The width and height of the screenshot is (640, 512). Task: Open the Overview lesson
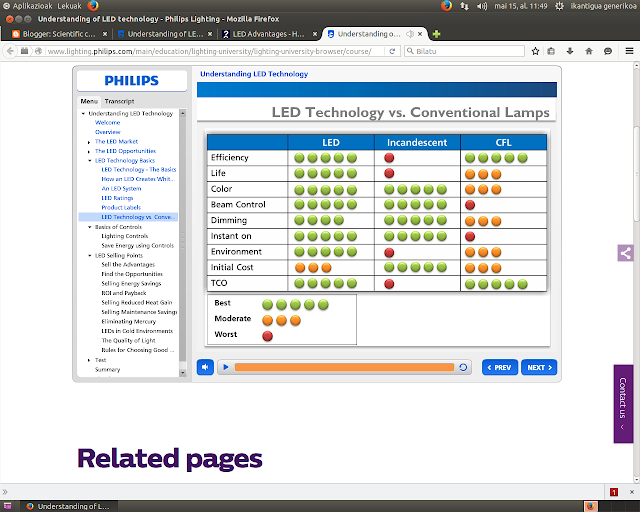coord(108,132)
